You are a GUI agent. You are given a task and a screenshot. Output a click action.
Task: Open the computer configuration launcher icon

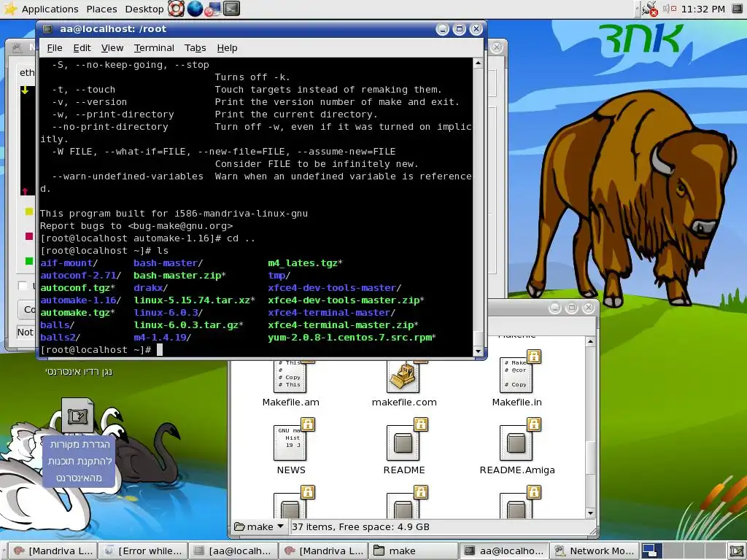[x=212, y=9]
